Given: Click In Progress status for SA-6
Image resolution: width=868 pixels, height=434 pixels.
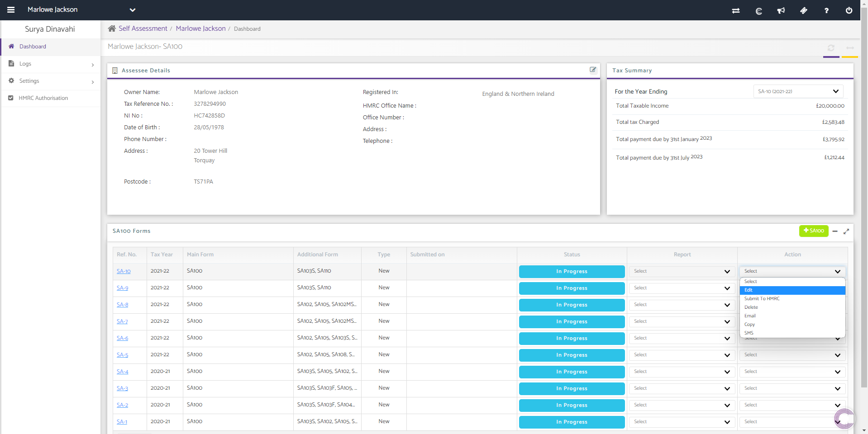Looking at the screenshot, I should pos(572,338).
